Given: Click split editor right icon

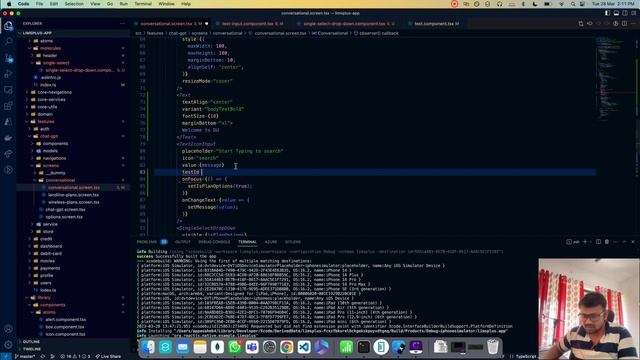Looking at the screenshot, I should 624,24.
